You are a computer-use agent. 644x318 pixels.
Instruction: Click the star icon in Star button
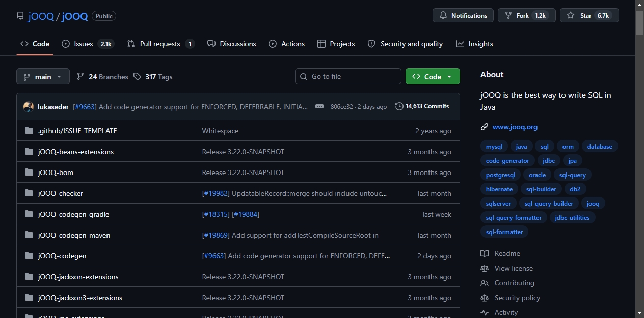pyautogui.click(x=571, y=16)
